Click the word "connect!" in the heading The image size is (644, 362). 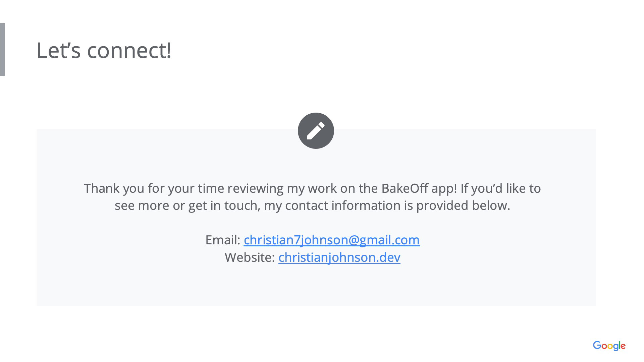coord(129,50)
